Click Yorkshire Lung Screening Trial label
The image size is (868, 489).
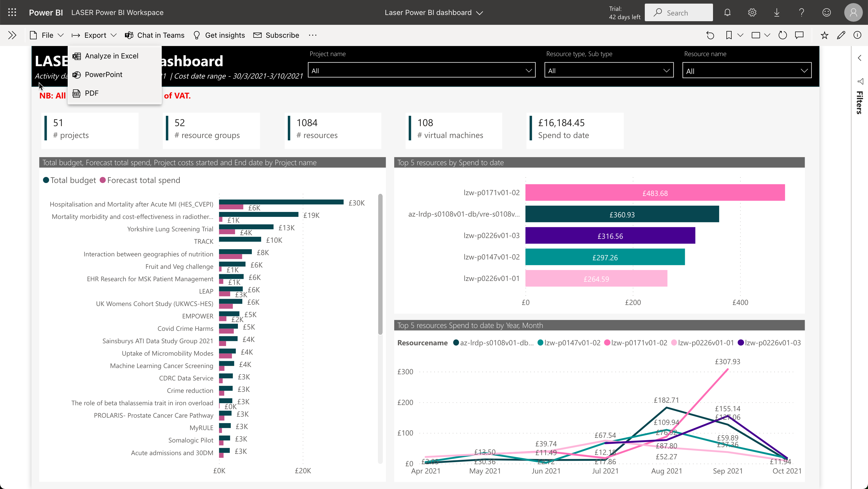pos(170,229)
